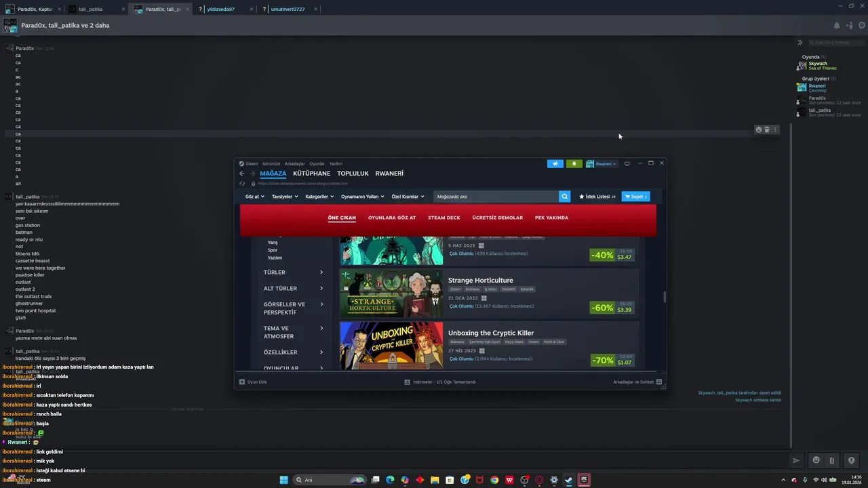The height and width of the screenshot is (488, 868).
Task: Add emoji reaction to hovered message
Action: tap(759, 129)
